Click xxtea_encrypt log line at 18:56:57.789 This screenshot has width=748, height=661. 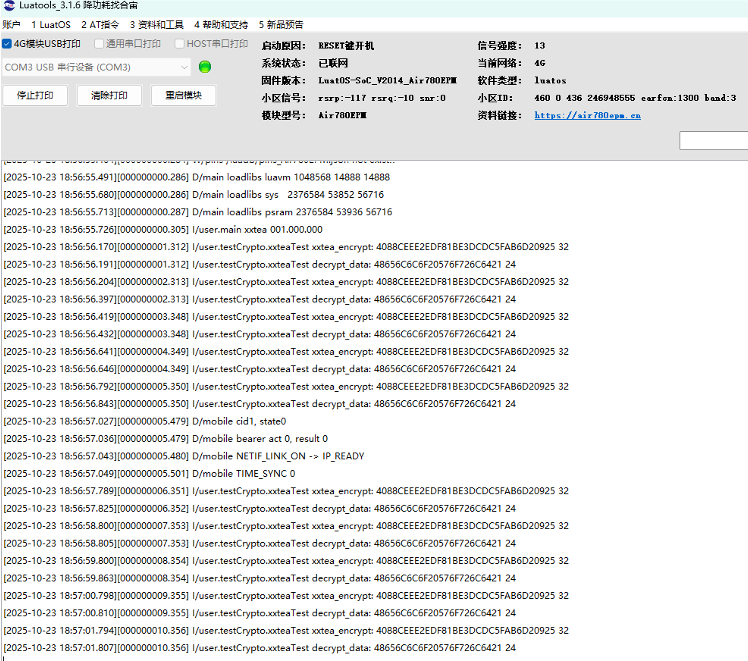[x=286, y=491]
